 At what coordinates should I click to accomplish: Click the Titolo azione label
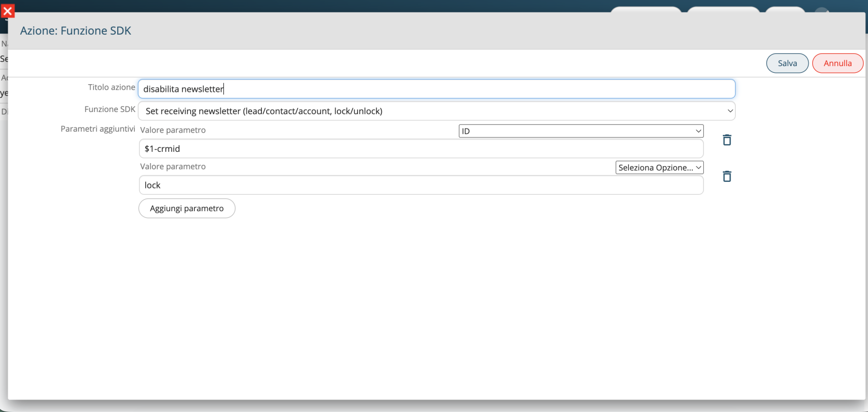(112, 87)
